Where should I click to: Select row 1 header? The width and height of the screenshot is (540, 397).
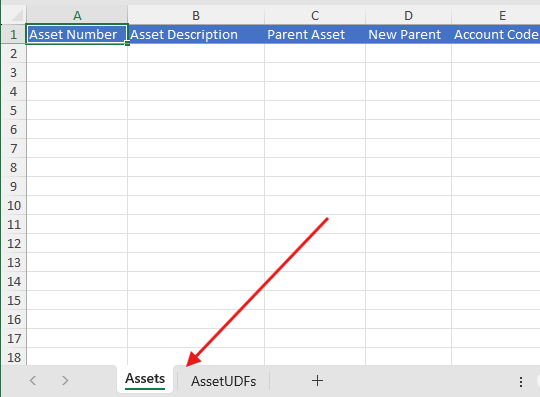(x=14, y=34)
